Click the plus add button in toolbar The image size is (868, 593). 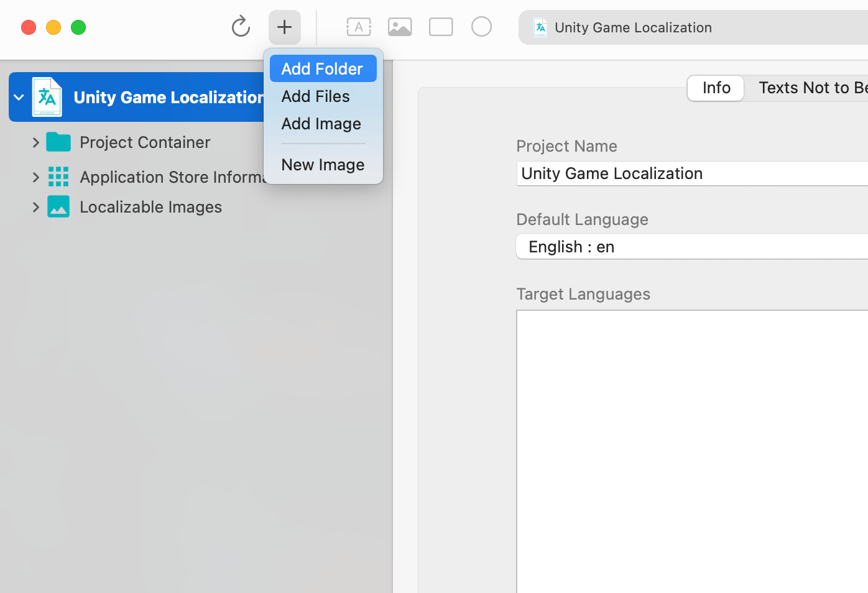[x=285, y=27]
